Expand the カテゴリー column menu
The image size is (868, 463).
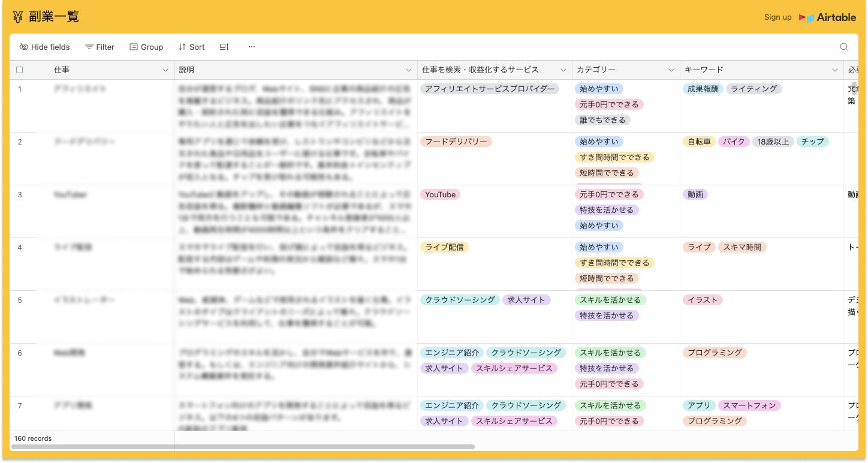click(x=673, y=70)
